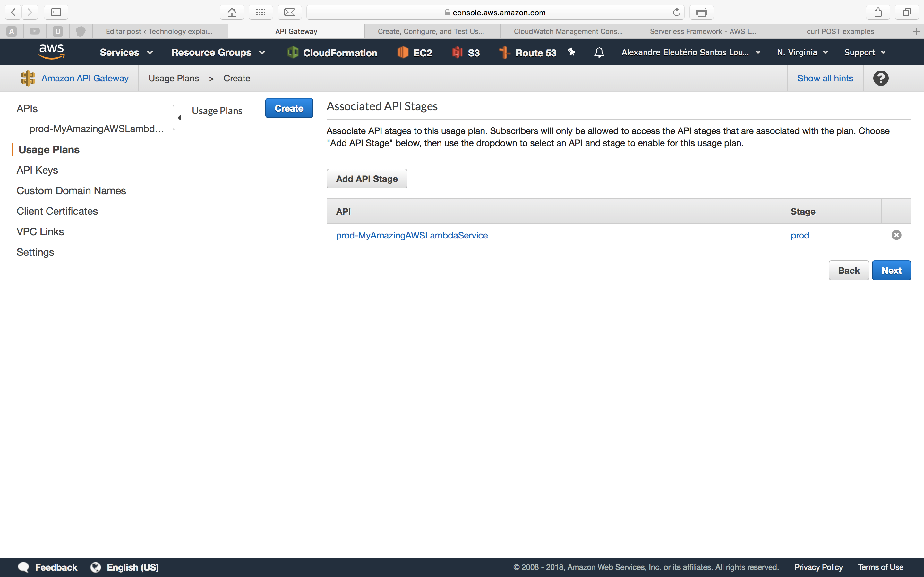The width and height of the screenshot is (924, 577).
Task: Open the prod-MyAmazingAWSLambdaService API link
Action: 412,236
